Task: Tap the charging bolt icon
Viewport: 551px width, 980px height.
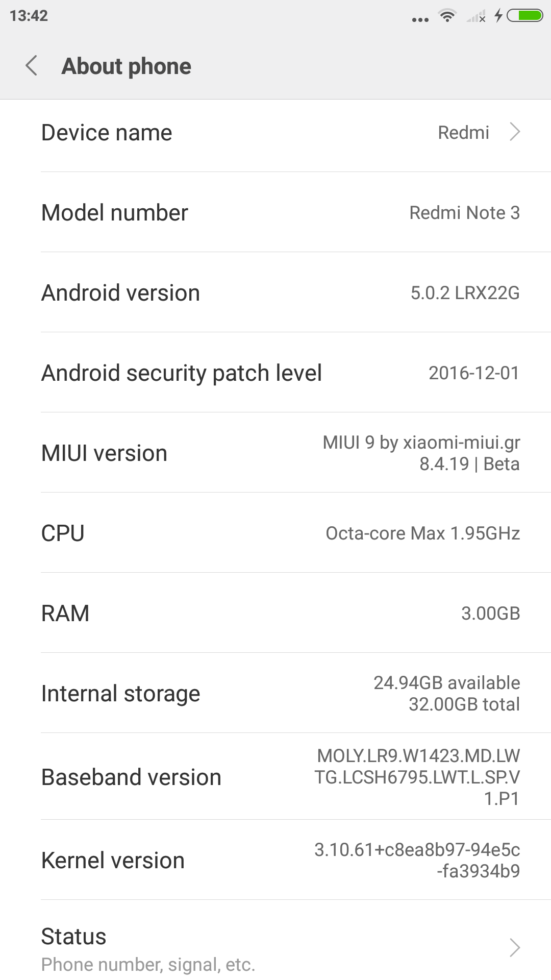Action: pos(498,16)
